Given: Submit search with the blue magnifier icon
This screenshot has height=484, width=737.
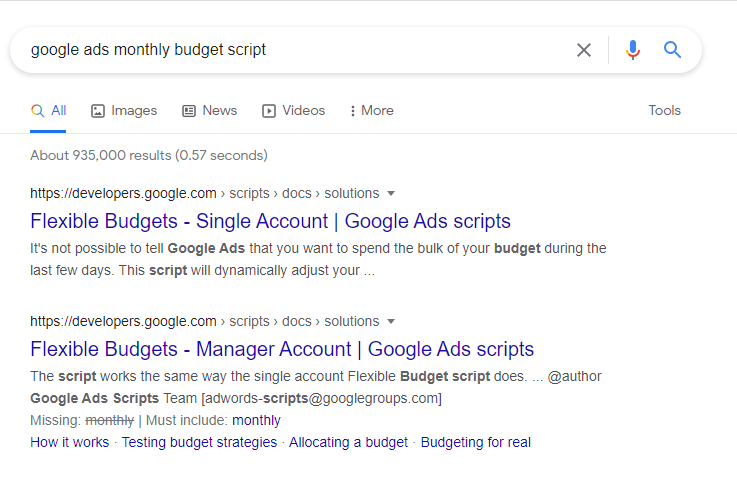Looking at the screenshot, I should coord(672,50).
